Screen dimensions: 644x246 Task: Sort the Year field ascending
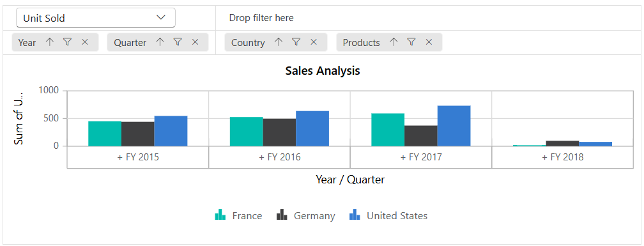coord(50,42)
